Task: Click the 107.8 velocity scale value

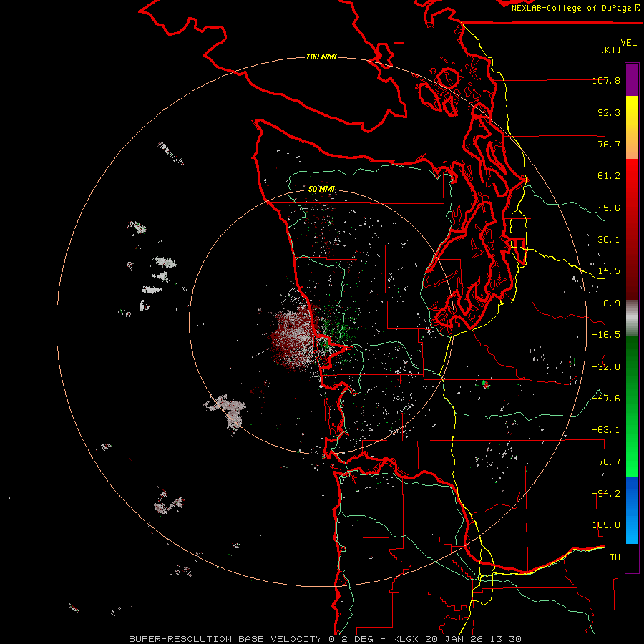Action: [606, 80]
